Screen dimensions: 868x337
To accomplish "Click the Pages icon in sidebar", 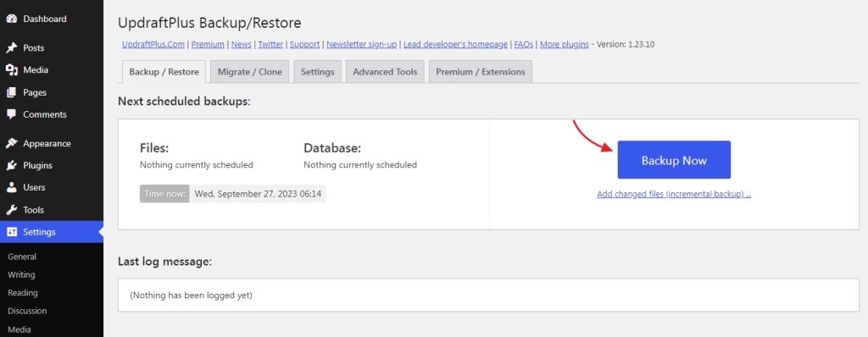I will point(12,92).
